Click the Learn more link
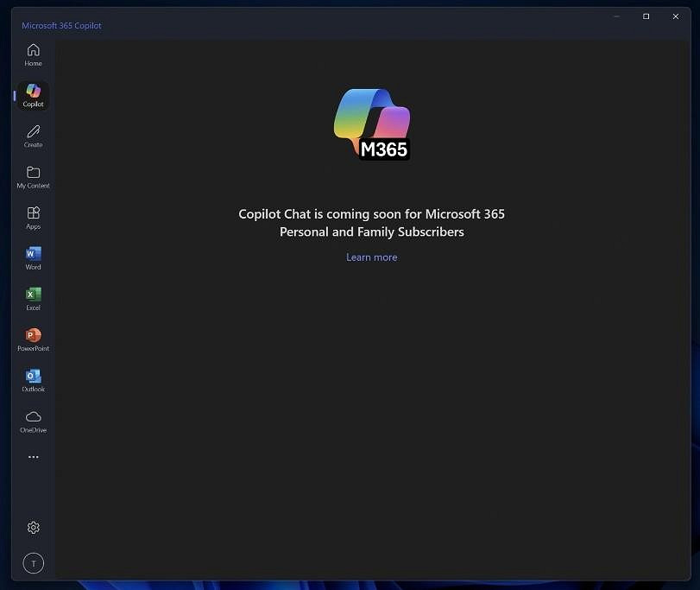 [x=371, y=257]
